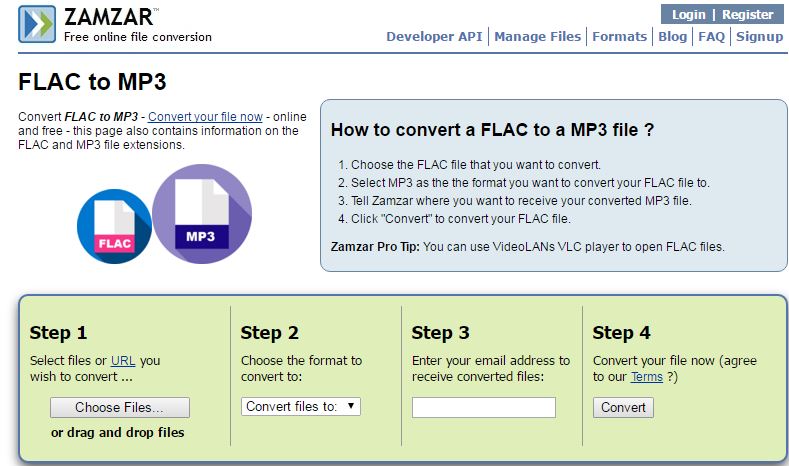
Task: Open the Terms link in Step 4
Action: click(x=646, y=377)
